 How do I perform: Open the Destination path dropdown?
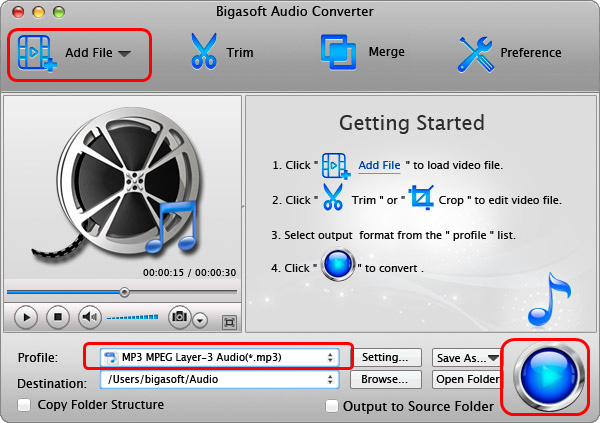click(x=220, y=379)
